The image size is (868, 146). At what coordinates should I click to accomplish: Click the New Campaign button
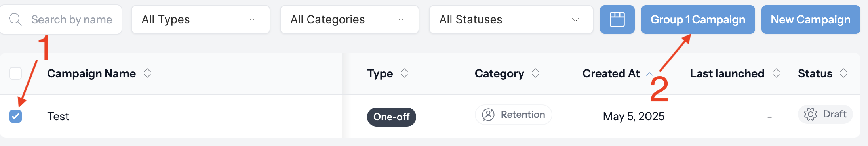tap(811, 19)
